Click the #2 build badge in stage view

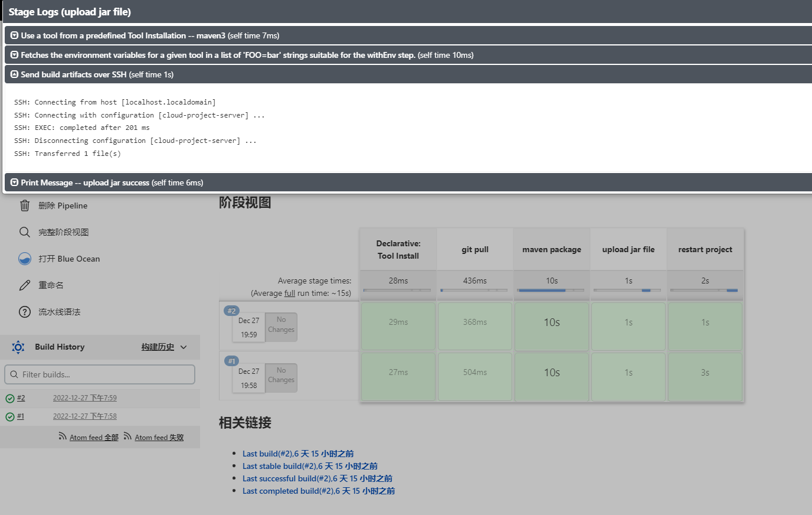[231, 311]
